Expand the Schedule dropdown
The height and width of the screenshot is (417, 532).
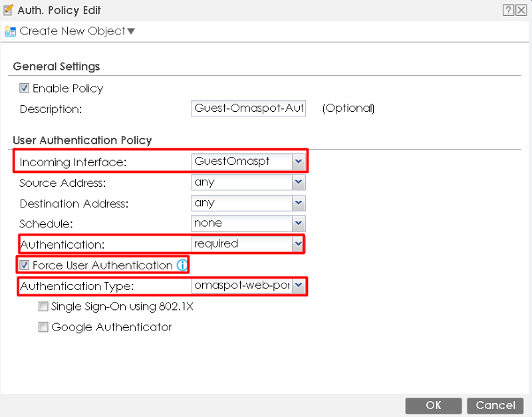299,223
